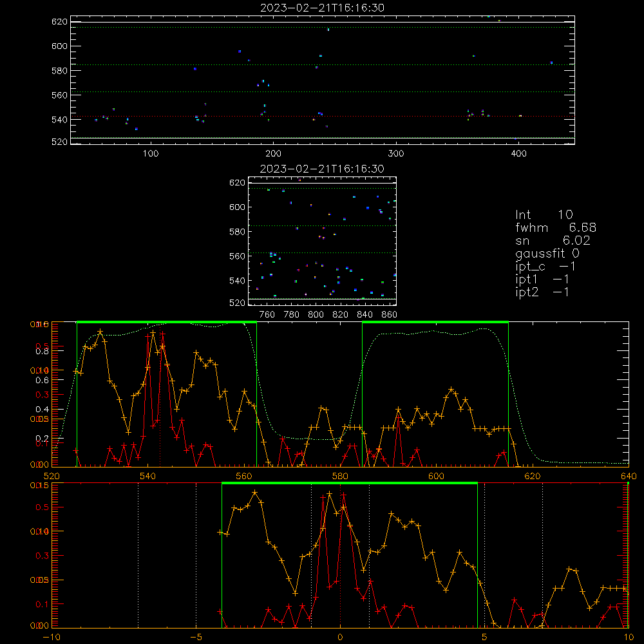Screen dimensions: 644x644
Task: Click x-axis label 300 on top plot
Action: click(396, 154)
